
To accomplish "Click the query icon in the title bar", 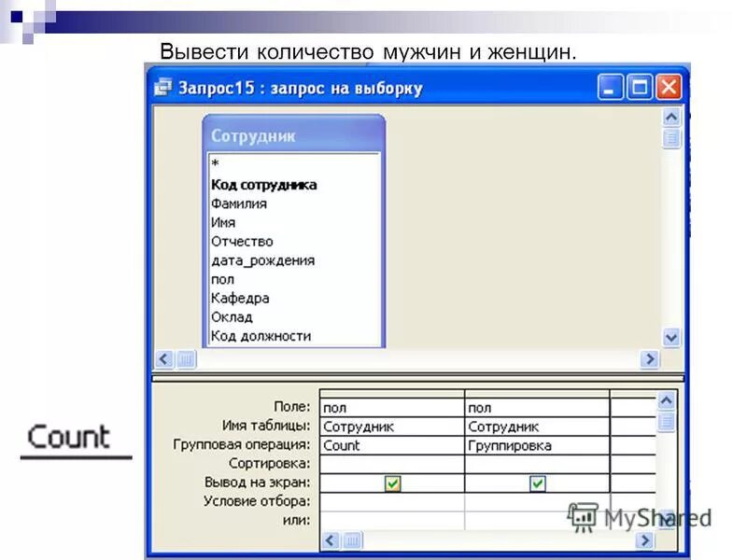I will coord(162,86).
